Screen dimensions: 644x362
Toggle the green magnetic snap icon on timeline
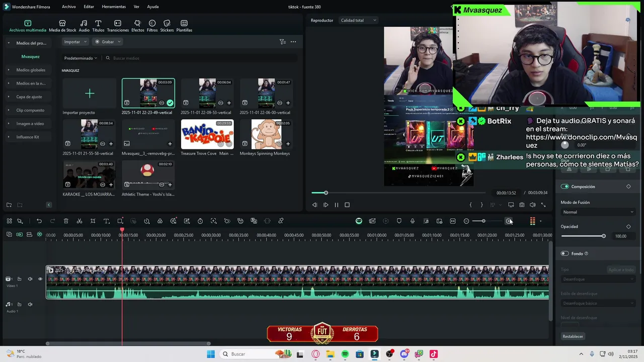pos(39,235)
